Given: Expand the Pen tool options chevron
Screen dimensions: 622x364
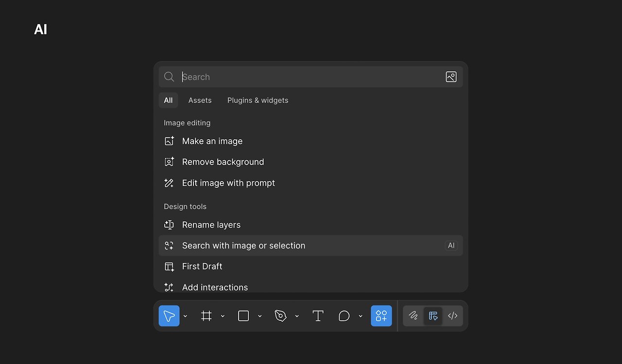Looking at the screenshot, I should (297, 316).
